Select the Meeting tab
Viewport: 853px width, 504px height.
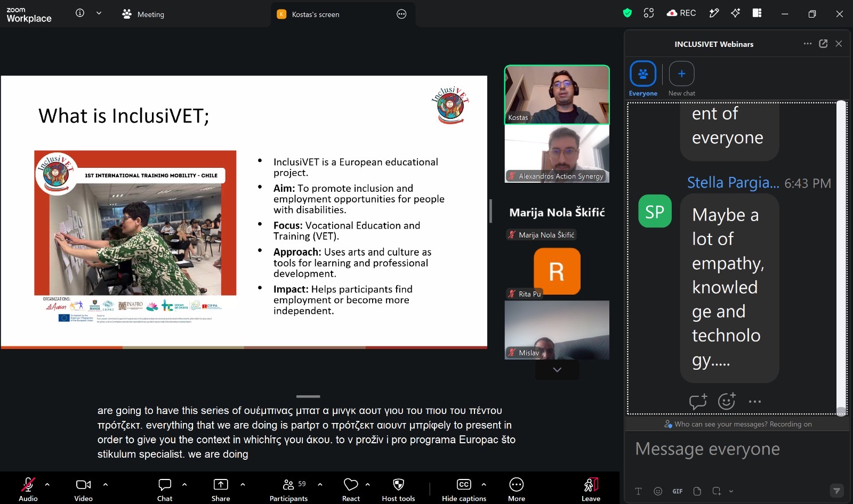coord(143,14)
